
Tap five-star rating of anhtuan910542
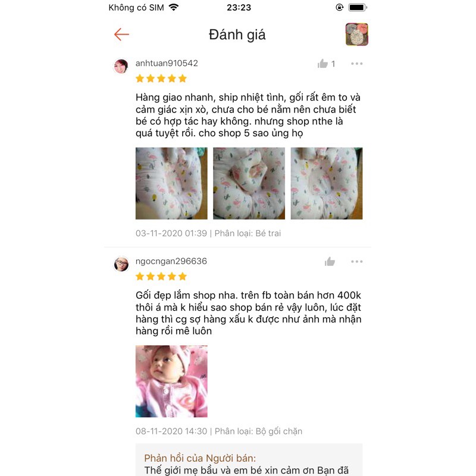(161, 79)
